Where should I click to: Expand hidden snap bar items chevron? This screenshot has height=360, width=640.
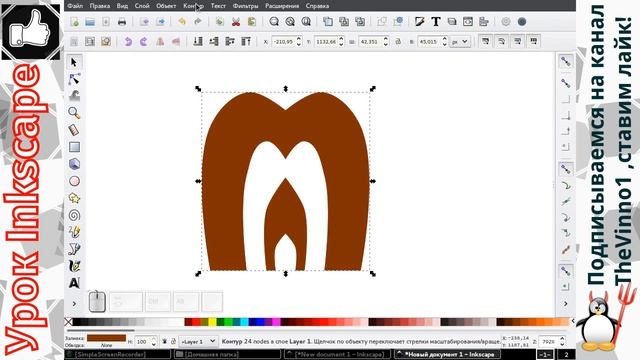coord(565,304)
